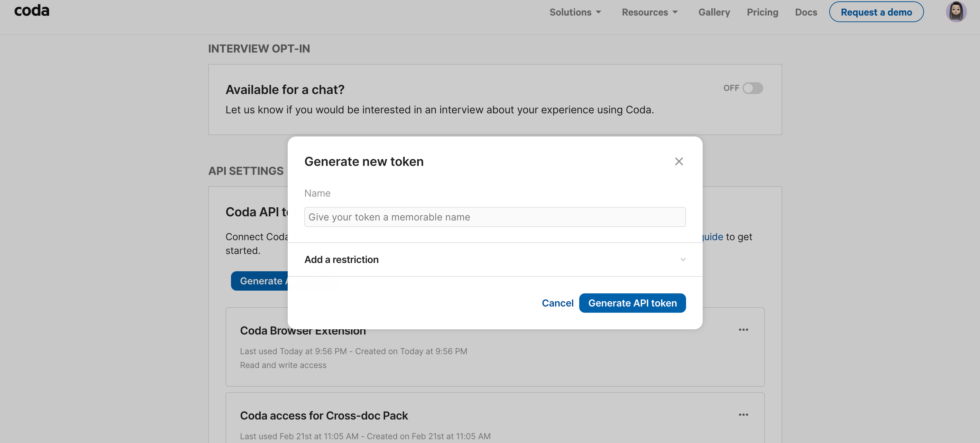The image size is (980, 443).
Task: Click the Add a restriction chevron
Action: pos(683,259)
